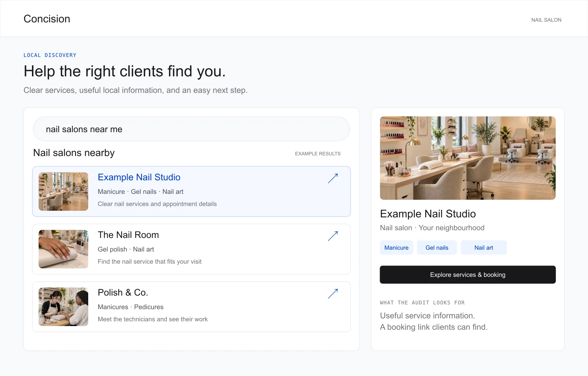The height and width of the screenshot is (376, 588).
Task: Click the Concision logo text
Action: (47, 19)
